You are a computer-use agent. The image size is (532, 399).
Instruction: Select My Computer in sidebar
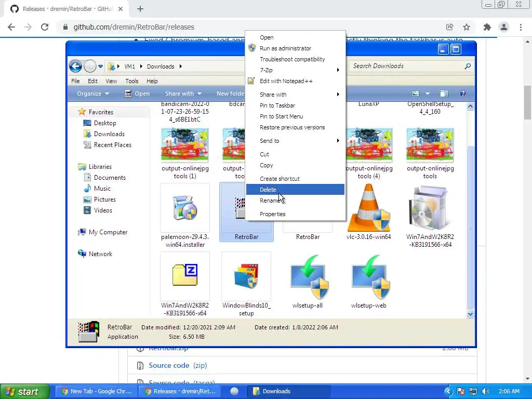click(103, 232)
